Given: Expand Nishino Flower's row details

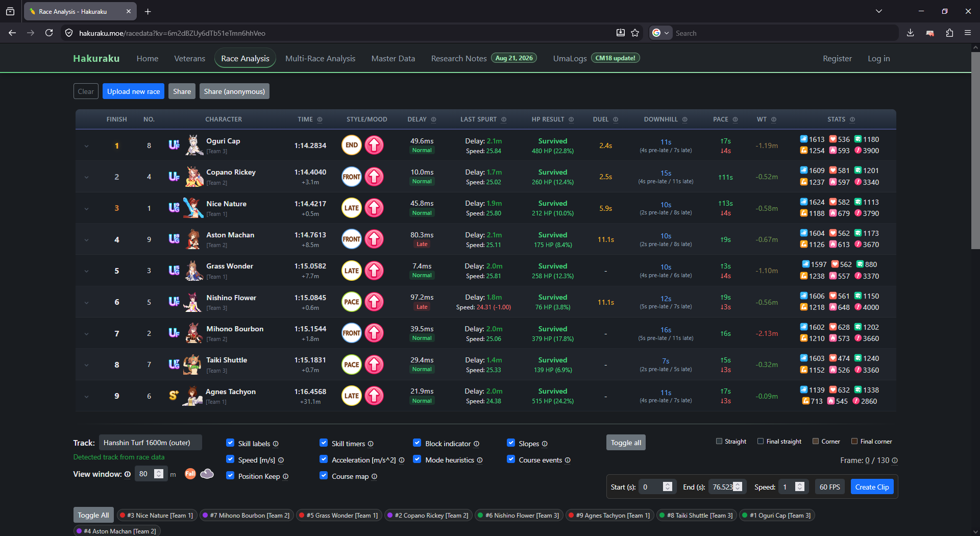Looking at the screenshot, I should point(86,303).
